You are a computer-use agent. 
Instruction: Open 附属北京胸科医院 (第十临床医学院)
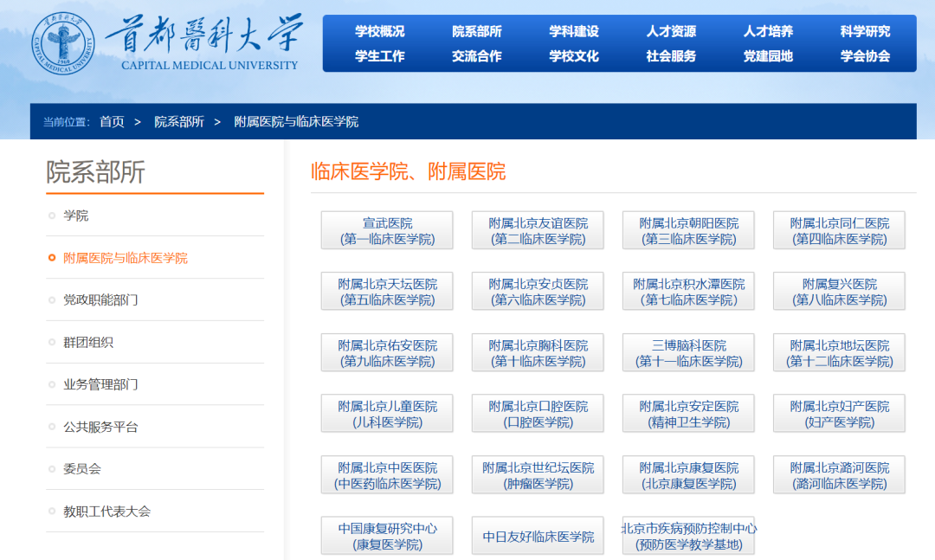click(x=538, y=353)
